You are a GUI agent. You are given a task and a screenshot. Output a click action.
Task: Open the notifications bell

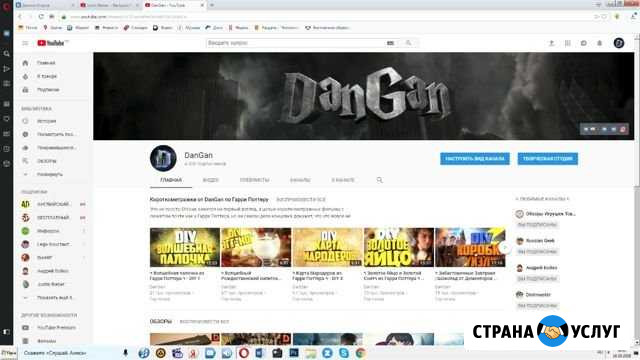pyautogui.click(x=600, y=43)
